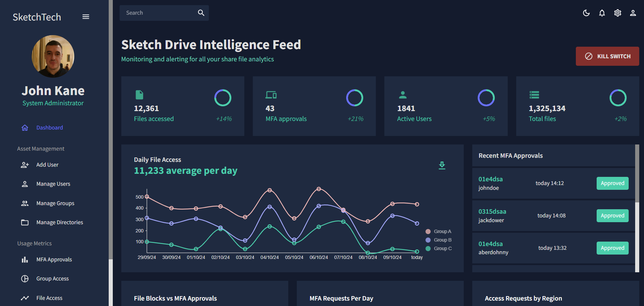Download the Daily File Access chart
The width and height of the screenshot is (644, 306).
(442, 166)
